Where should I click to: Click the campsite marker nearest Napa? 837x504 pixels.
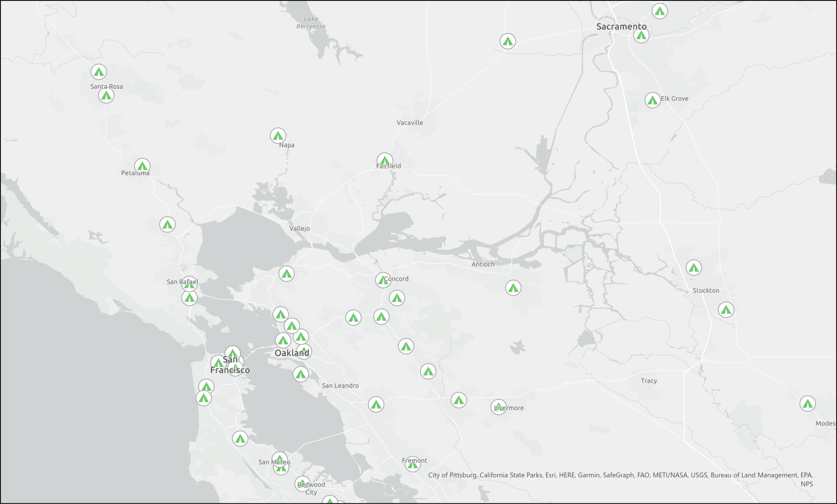[278, 136]
